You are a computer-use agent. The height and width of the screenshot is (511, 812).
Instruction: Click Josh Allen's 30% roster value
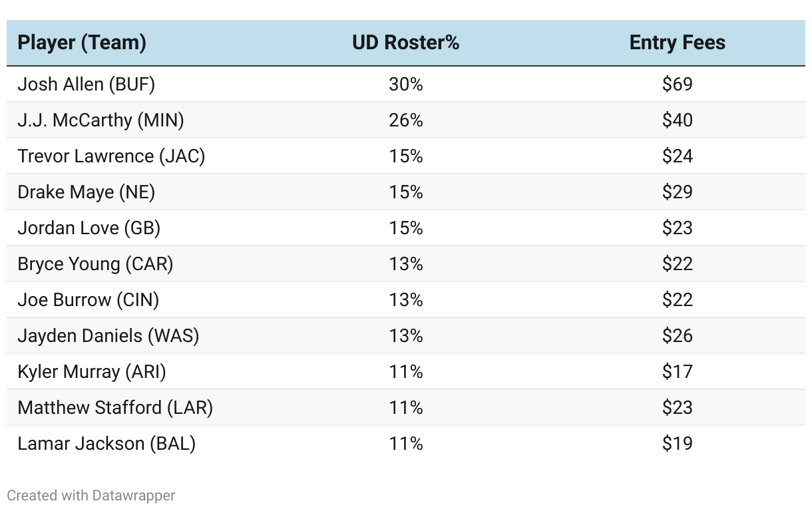tap(405, 85)
